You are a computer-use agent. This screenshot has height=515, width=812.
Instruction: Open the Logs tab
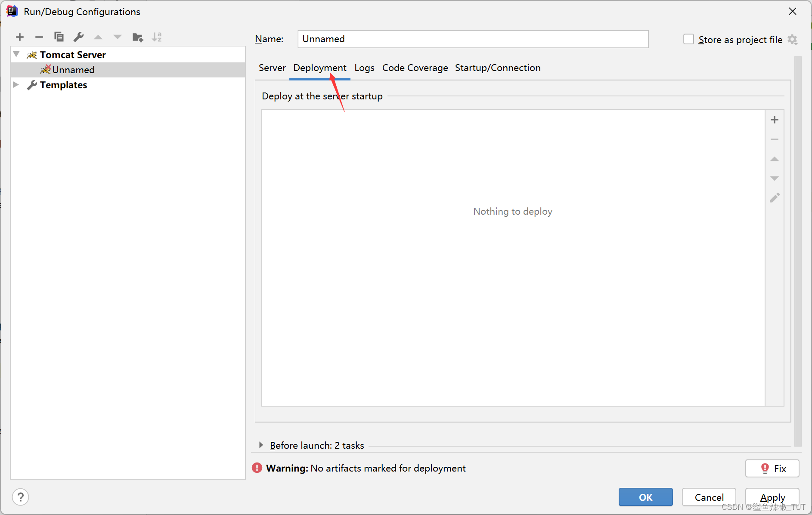[364, 68]
